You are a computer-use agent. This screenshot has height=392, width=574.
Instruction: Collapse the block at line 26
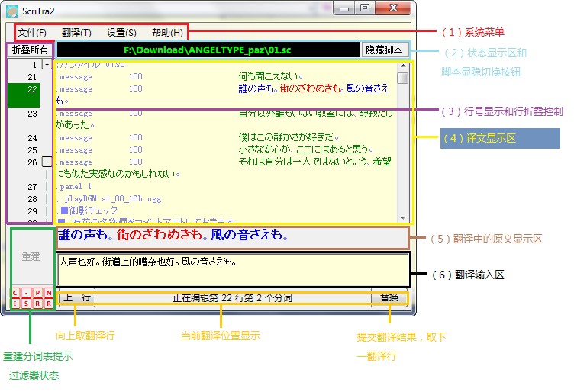click(x=47, y=162)
